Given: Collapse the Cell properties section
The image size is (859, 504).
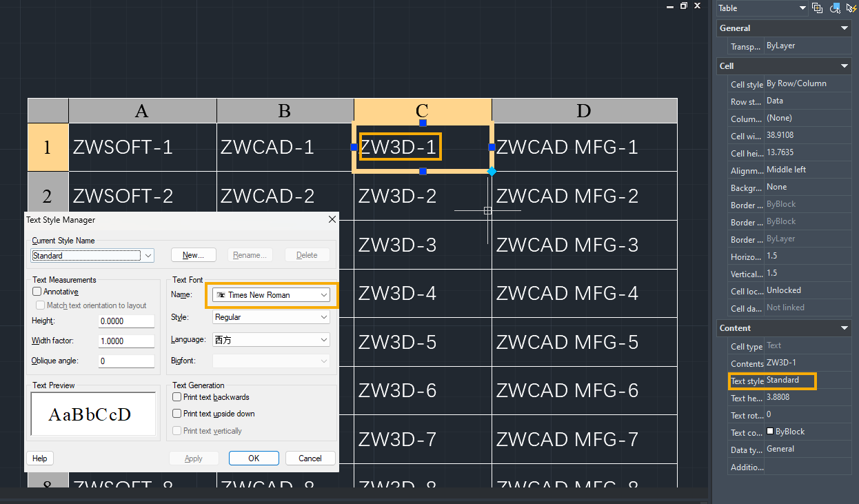Looking at the screenshot, I should tap(845, 66).
